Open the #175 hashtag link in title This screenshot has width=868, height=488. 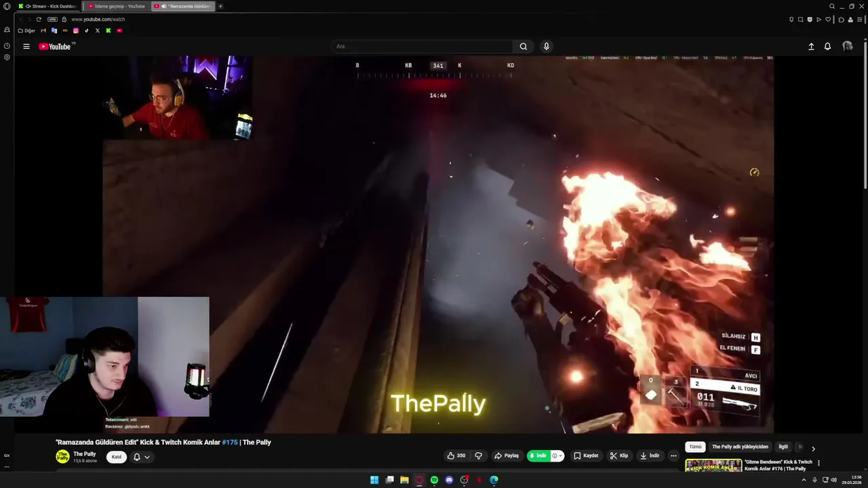click(x=230, y=442)
